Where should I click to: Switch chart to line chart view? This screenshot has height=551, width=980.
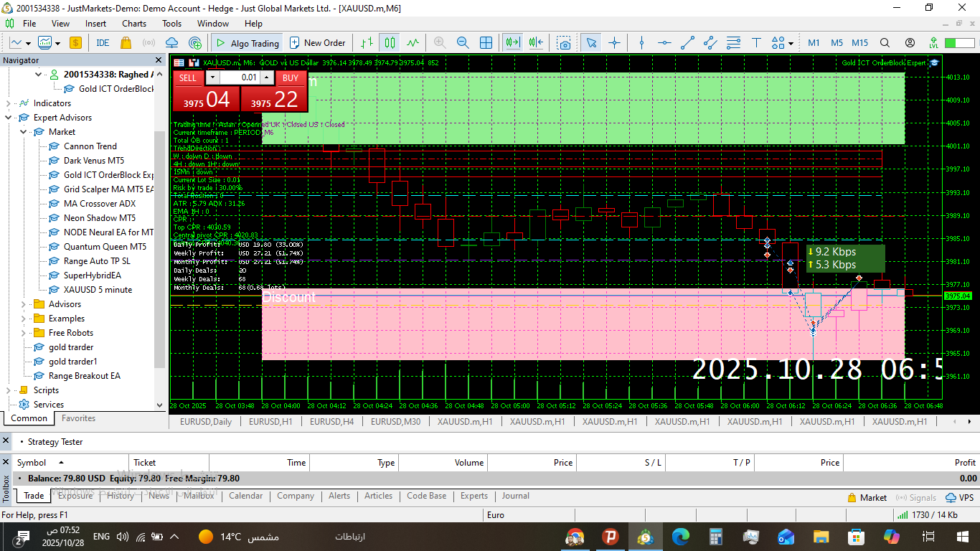[x=413, y=43]
